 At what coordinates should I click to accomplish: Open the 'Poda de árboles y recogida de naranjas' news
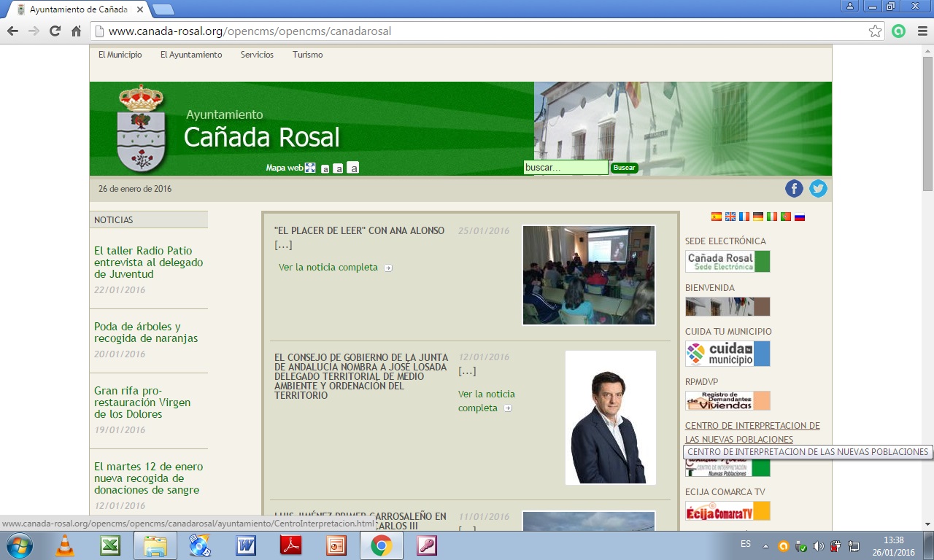(146, 332)
